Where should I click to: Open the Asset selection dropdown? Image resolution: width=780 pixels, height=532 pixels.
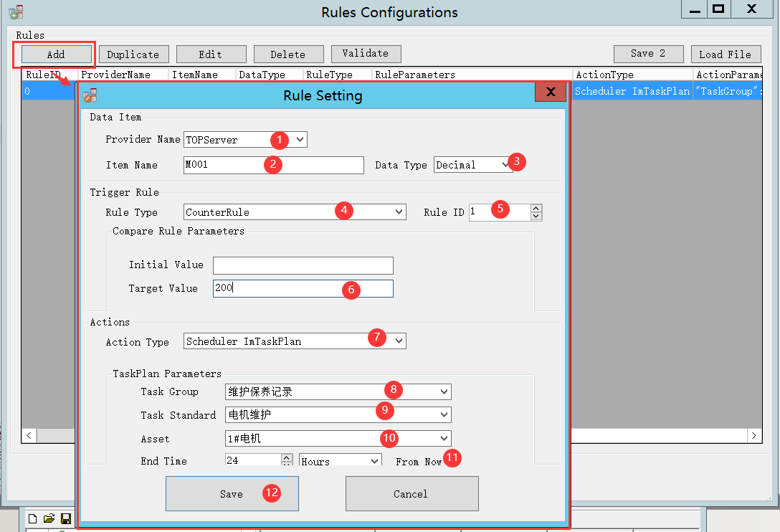click(x=444, y=439)
